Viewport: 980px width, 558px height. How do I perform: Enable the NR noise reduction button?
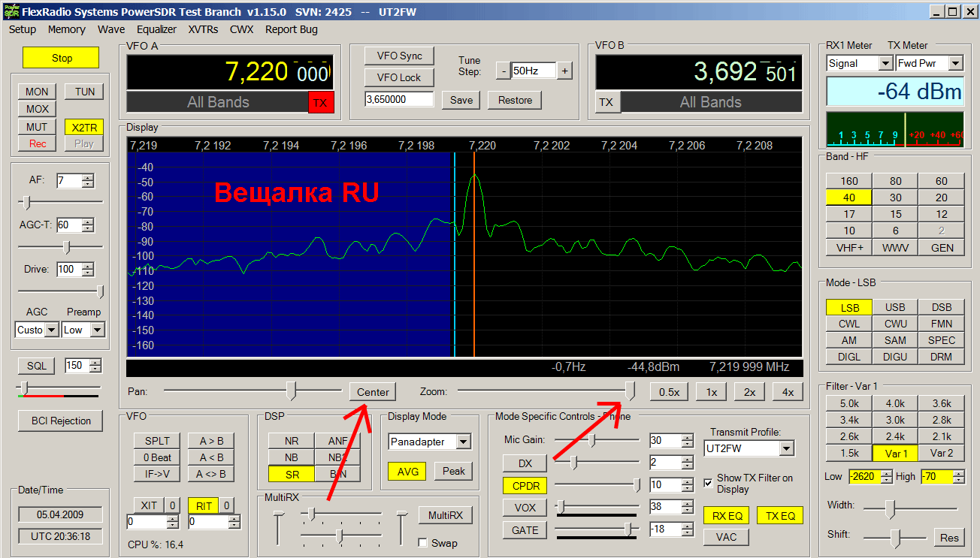pos(291,441)
